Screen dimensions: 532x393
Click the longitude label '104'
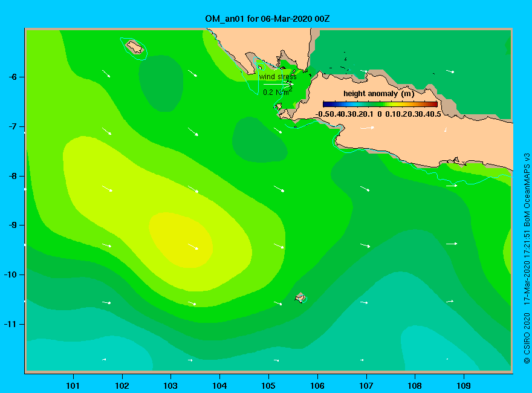[x=219, y=386]
